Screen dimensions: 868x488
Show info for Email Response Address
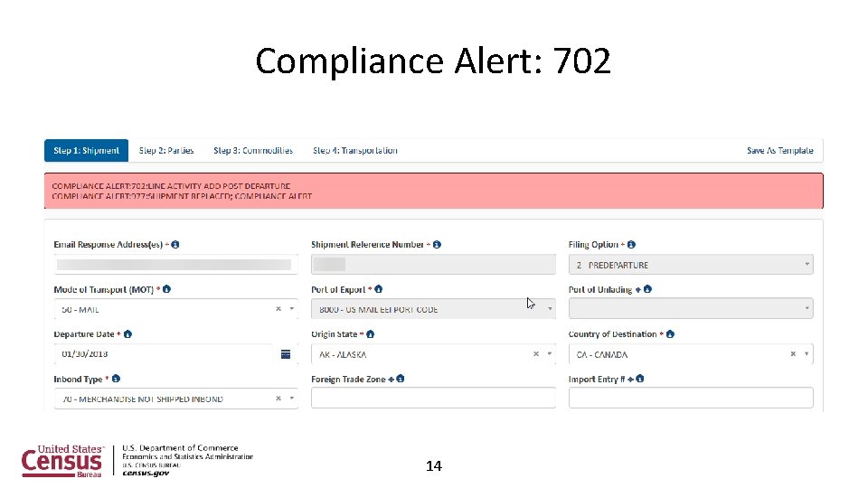(175, 245)
